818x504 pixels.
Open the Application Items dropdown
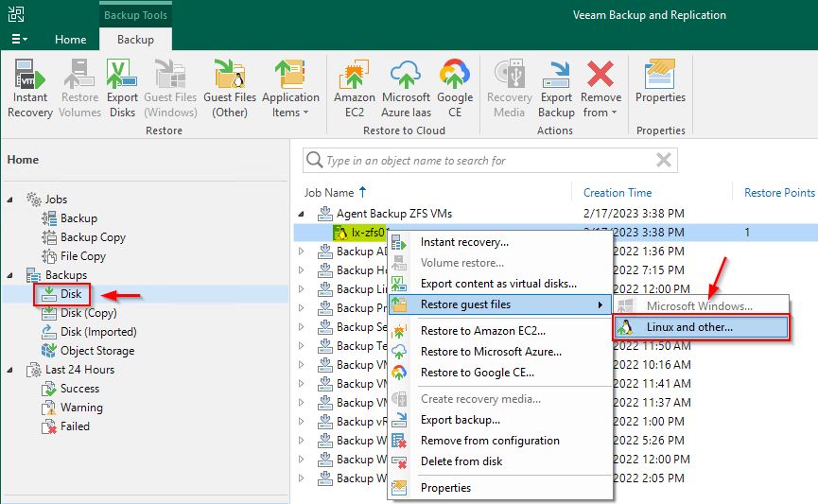tap(290, 89)
